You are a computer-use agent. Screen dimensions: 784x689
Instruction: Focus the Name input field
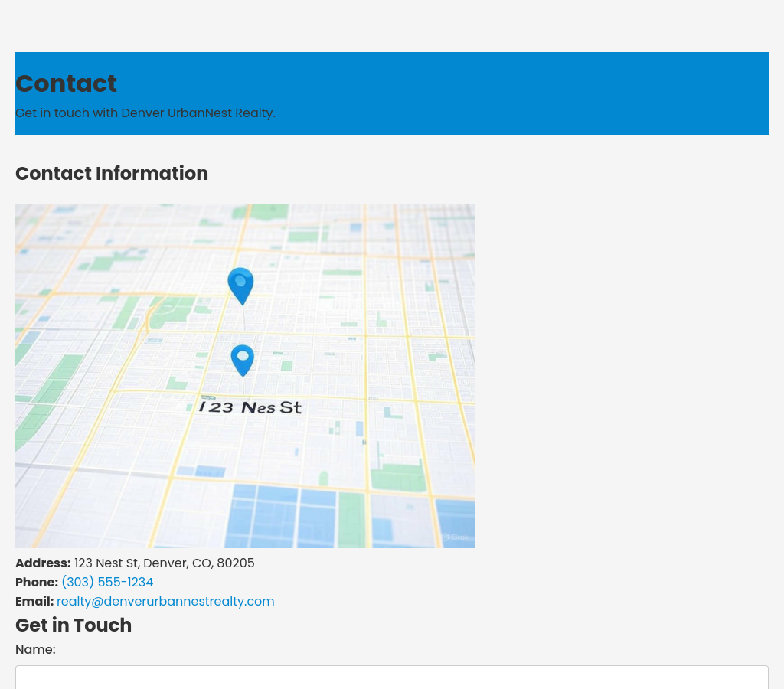click(392, 677)
